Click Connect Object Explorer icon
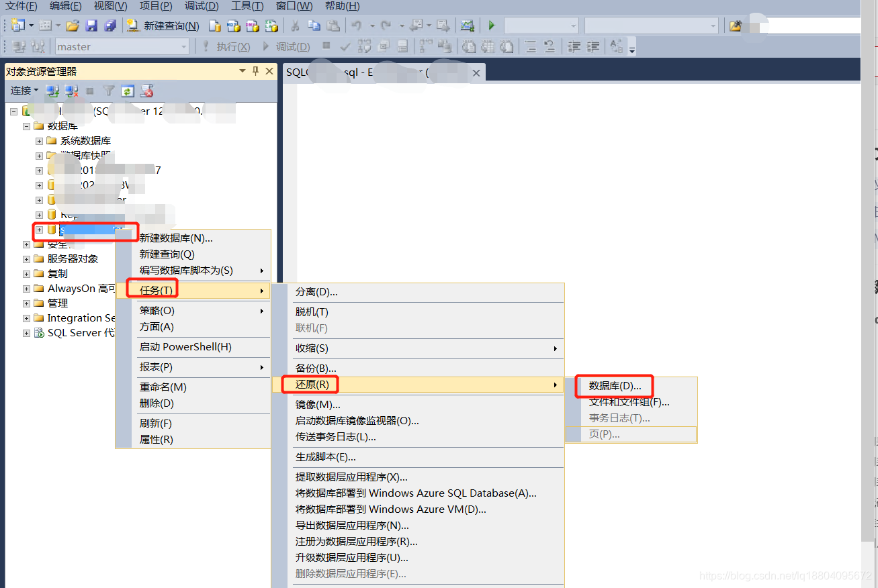This screenshot has width=878, height=588. 52,90
